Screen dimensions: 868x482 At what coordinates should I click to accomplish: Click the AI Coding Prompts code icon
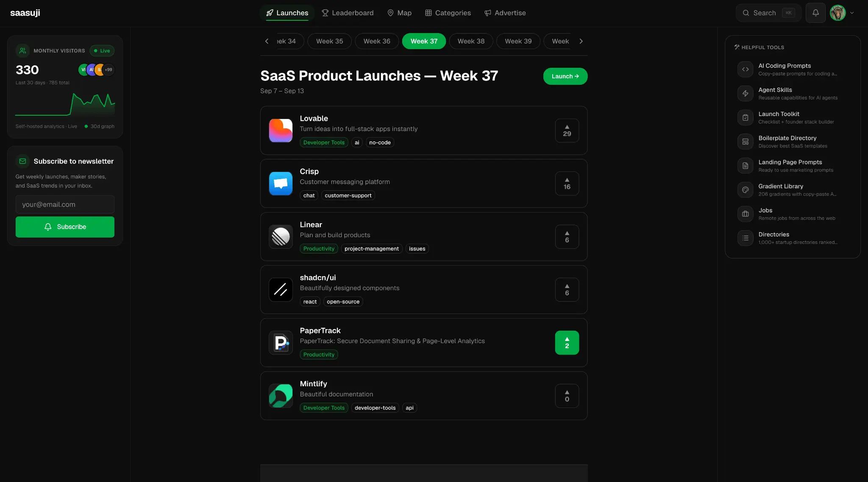(745, 69)
